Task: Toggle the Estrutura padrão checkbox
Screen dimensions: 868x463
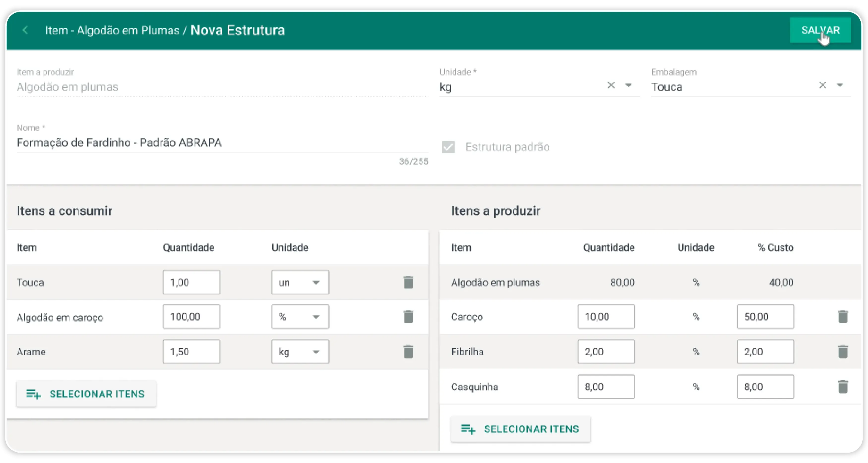Action: (x=448, y=147)
